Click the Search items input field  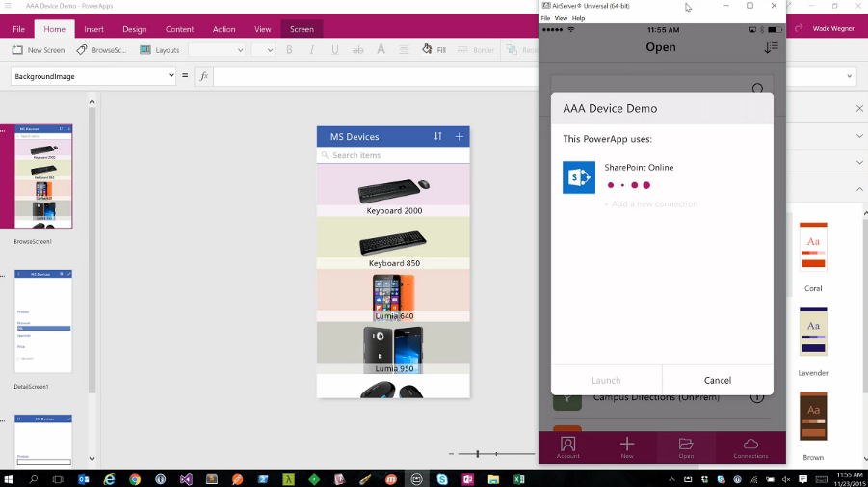[393, 155]
